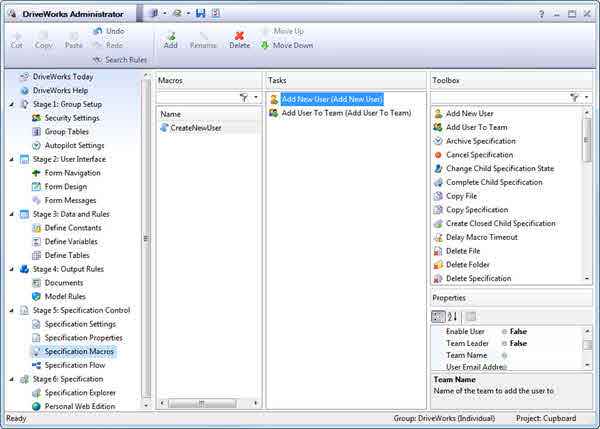Click the Team Name value field
The width and height of the screenshot is (600, 429).
[540, 355]
